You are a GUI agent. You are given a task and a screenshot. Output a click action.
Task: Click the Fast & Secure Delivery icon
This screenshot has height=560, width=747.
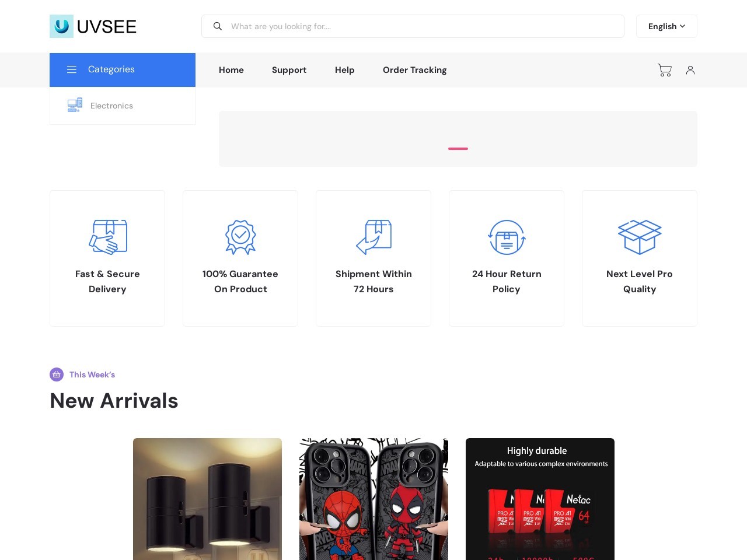point(107,237)
